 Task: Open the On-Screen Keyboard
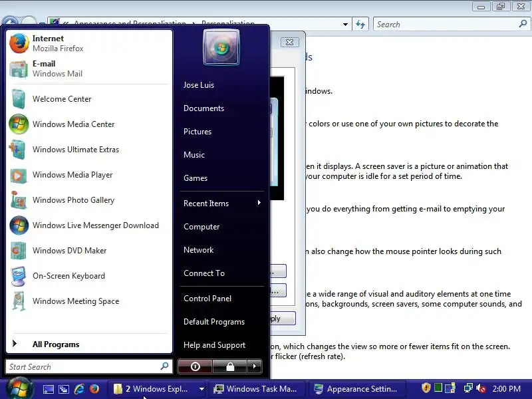click(89, 276)
